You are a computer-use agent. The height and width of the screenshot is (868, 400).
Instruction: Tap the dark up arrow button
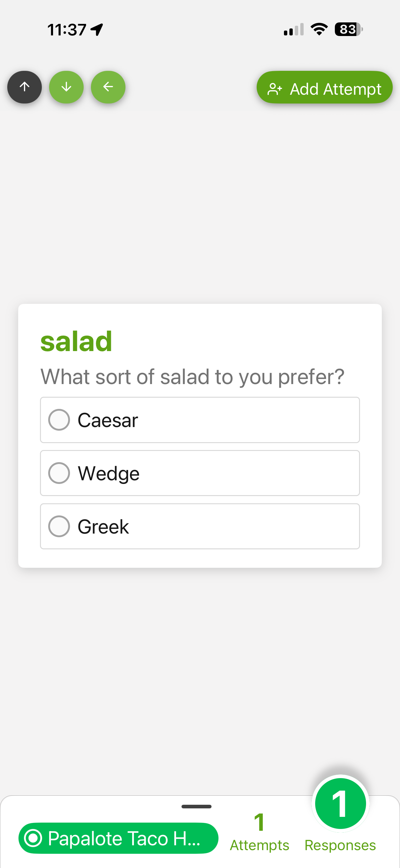(x=25, y=87)
